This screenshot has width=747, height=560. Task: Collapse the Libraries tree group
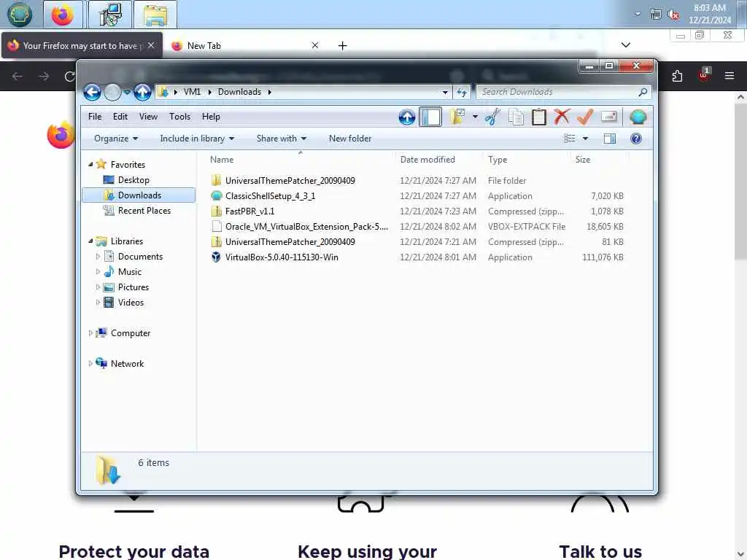pyautogui.click(x=90, y=241)
